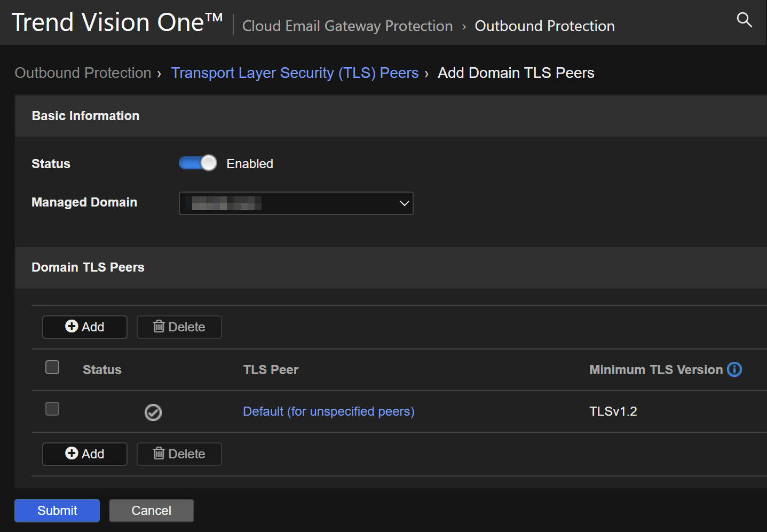767x532 pixels.
Task: Click the gray Outbound Protection breadcrumb
Action: pos(83,73)
